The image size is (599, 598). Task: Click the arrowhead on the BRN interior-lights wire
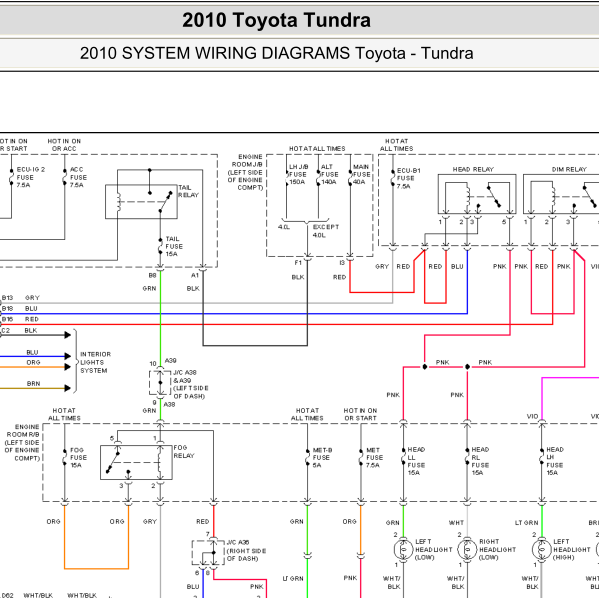click(68, 388)
